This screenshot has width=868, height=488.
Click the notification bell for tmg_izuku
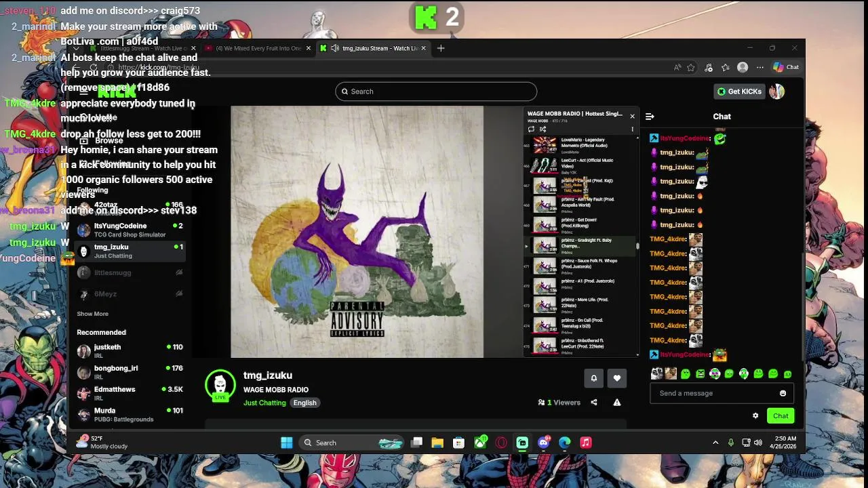click(593, 378)
